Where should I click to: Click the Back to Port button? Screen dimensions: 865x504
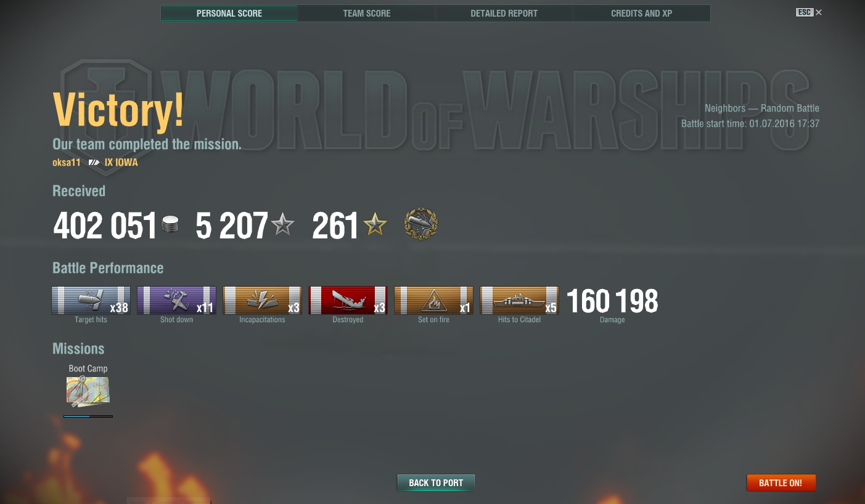point(436,482)
